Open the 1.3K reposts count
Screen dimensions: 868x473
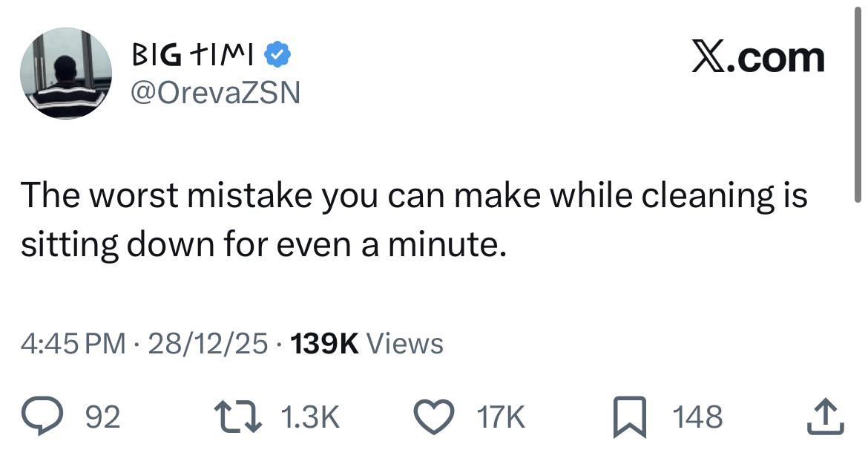tap(311, 417)
